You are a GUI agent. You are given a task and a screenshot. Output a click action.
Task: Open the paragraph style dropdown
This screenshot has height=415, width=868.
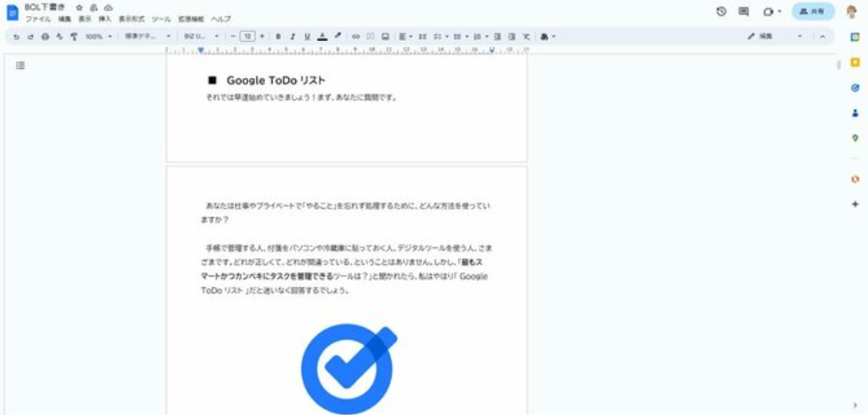[147, 36]
